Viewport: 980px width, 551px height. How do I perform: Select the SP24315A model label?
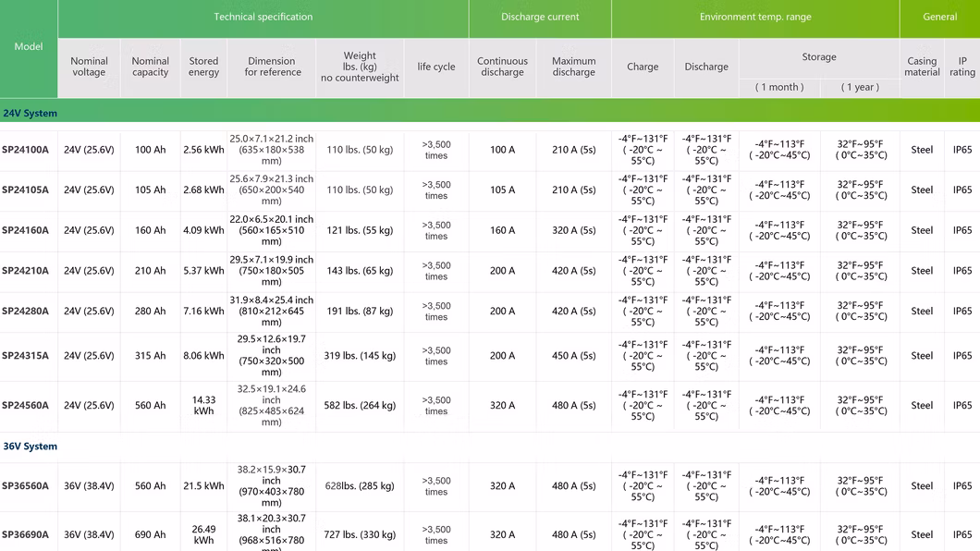point(26,356)
